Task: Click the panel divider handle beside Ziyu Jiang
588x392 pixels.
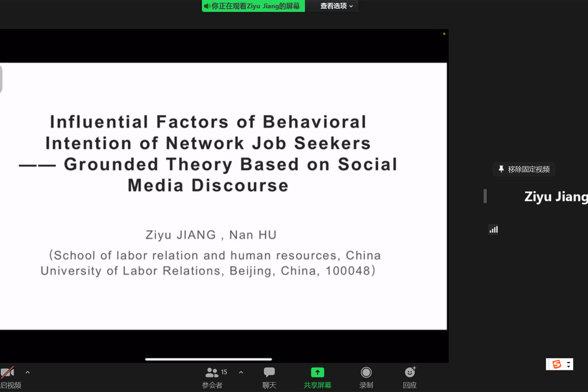Action: click(x=485, y=196)
